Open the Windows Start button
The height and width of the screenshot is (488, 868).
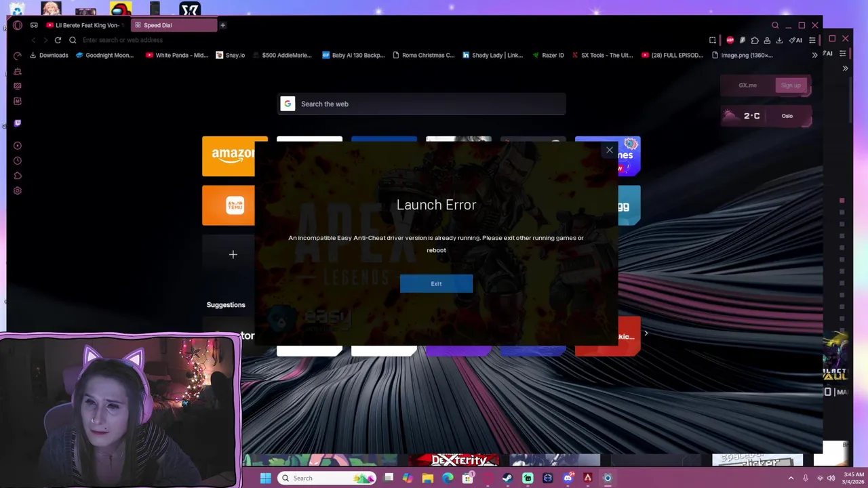266,478
